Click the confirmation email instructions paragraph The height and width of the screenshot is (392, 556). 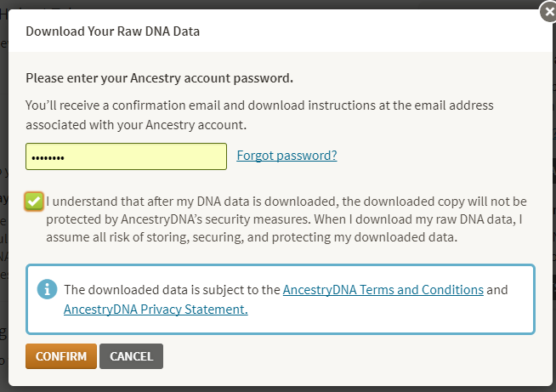pos(259,115)
